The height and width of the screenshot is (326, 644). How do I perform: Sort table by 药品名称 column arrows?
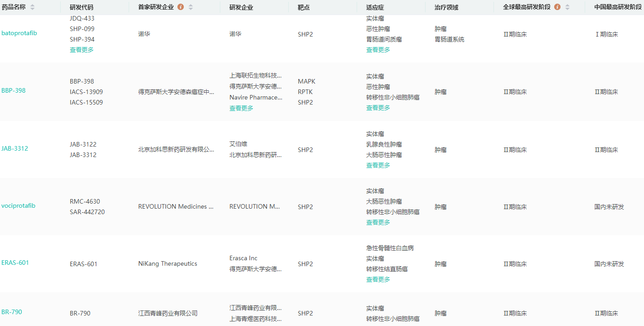click(x=32, y=7)
